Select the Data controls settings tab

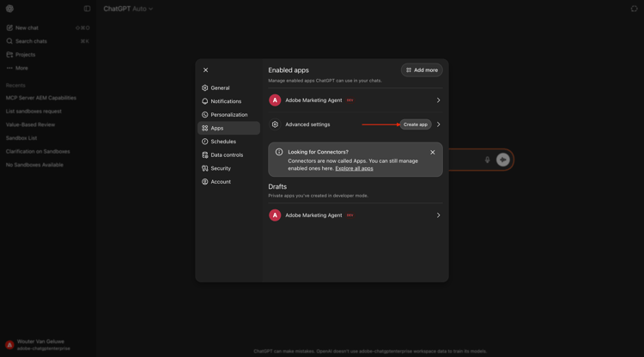[228, 155]
